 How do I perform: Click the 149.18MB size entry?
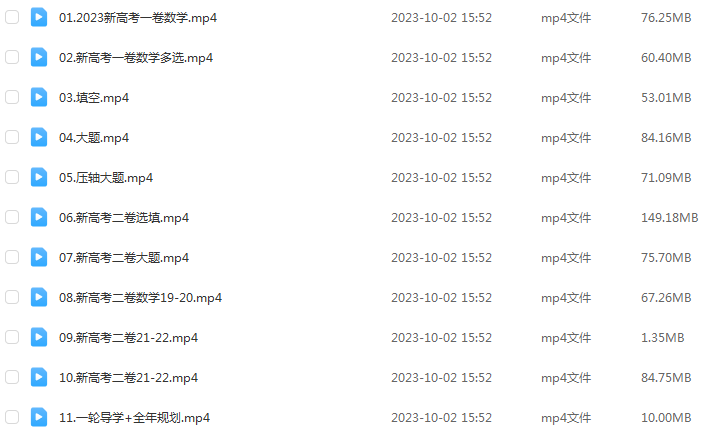point(670,218)
